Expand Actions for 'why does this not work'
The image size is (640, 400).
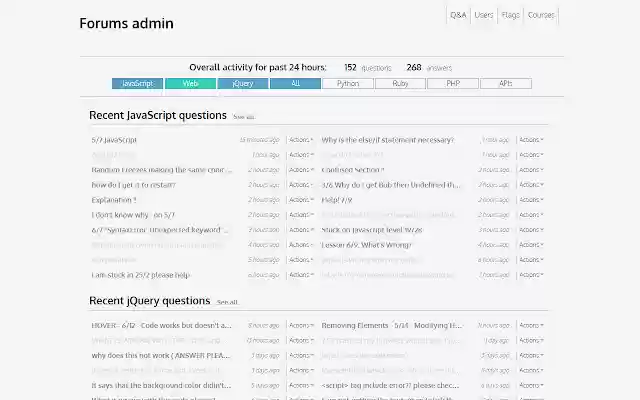(301, 356)
